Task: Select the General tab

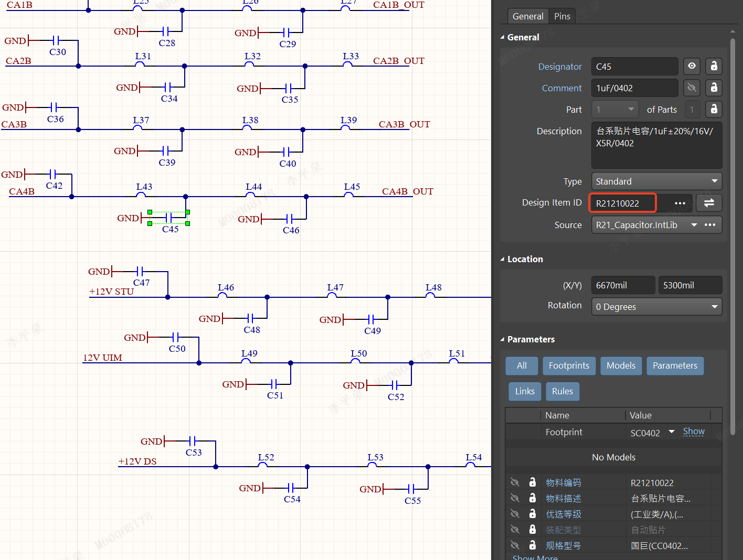Action: (x=528, y=16)
